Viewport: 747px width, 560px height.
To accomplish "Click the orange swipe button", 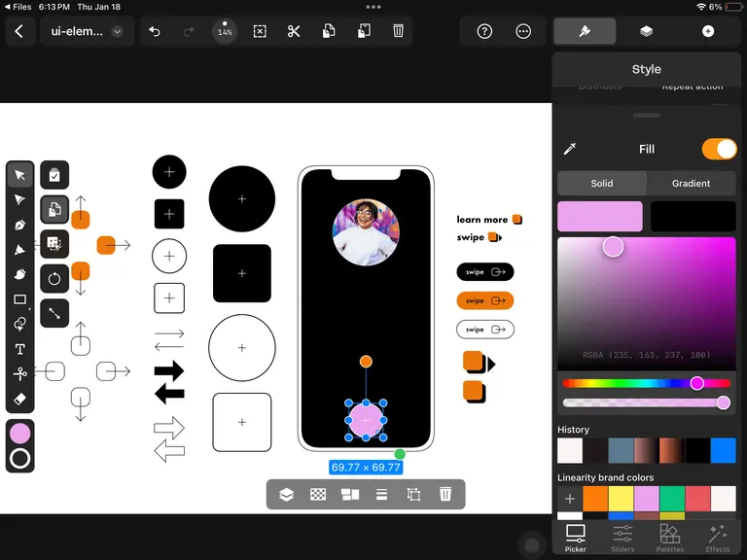I will point(485,300).
